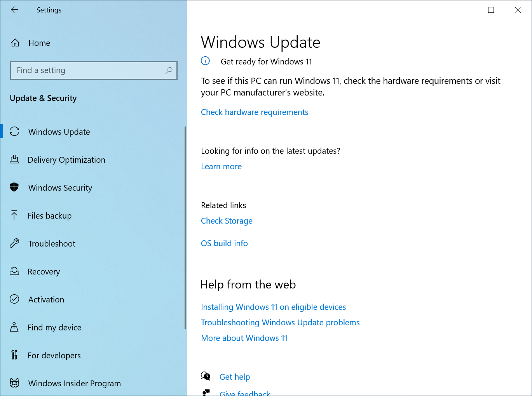Click the Help from the web heading
The height and width of the screenshot is (396, 532).
(x=248, y=285)
